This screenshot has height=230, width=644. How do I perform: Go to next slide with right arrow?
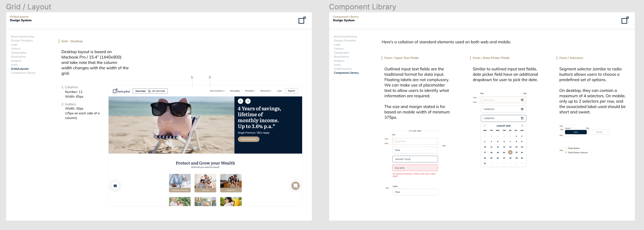point(248,101)
